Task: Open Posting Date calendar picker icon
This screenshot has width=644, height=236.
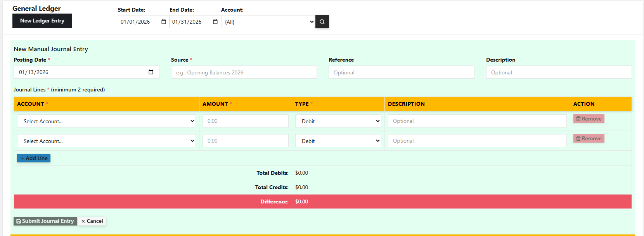Action: coord(151,72)
